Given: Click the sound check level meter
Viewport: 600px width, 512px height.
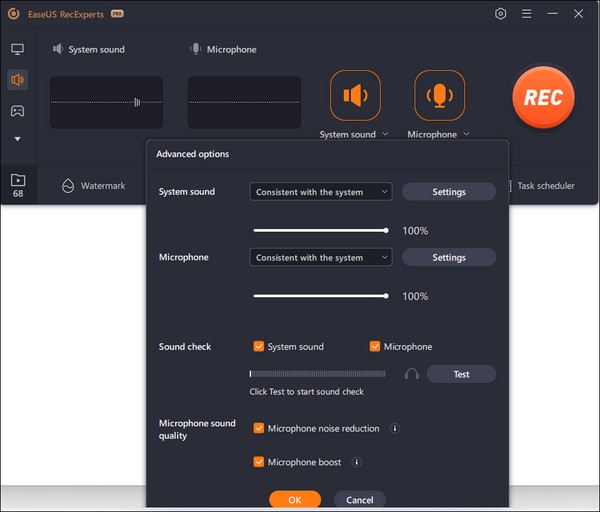Looking at the screenshot, I should tap(317, 374).
